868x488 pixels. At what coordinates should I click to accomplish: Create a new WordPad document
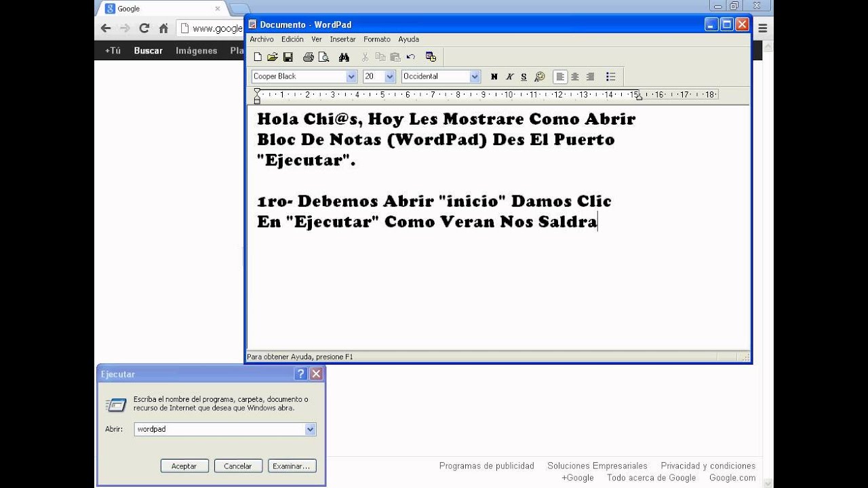258,57
